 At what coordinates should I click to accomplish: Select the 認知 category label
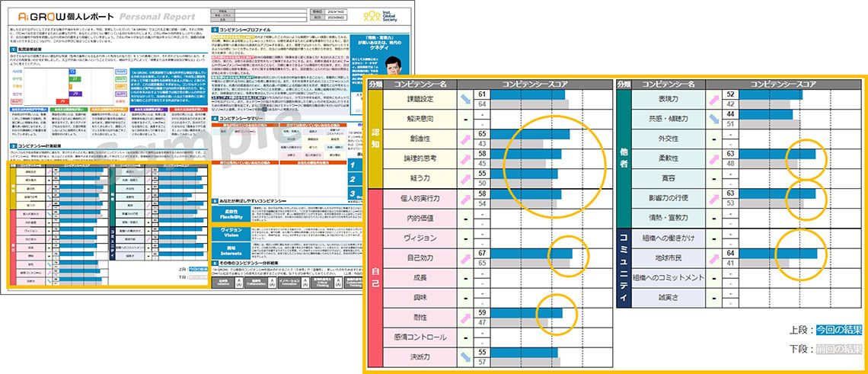pos(375,139)
